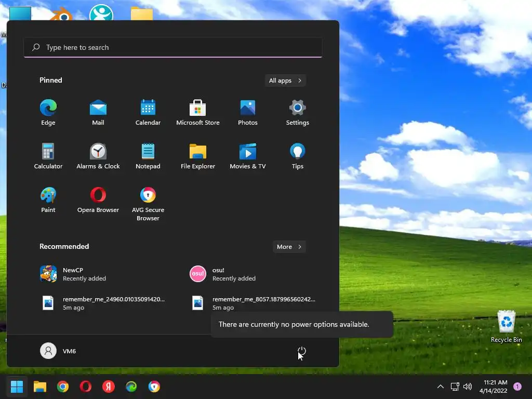
Task: Launch AVG Secure Browser from pinned
Action: [148, 204]
